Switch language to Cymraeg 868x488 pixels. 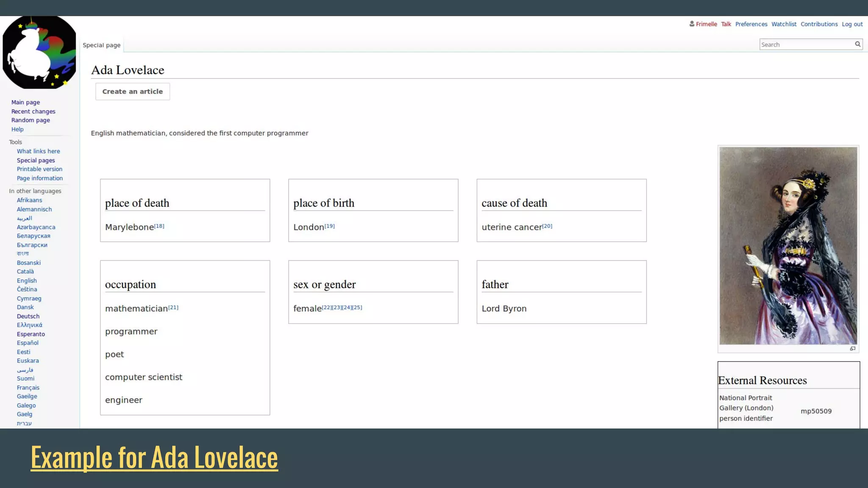tap(29, 298)
